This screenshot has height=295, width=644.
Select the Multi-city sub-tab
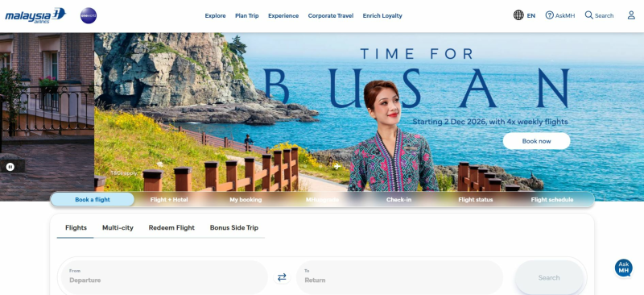[118, 227]
